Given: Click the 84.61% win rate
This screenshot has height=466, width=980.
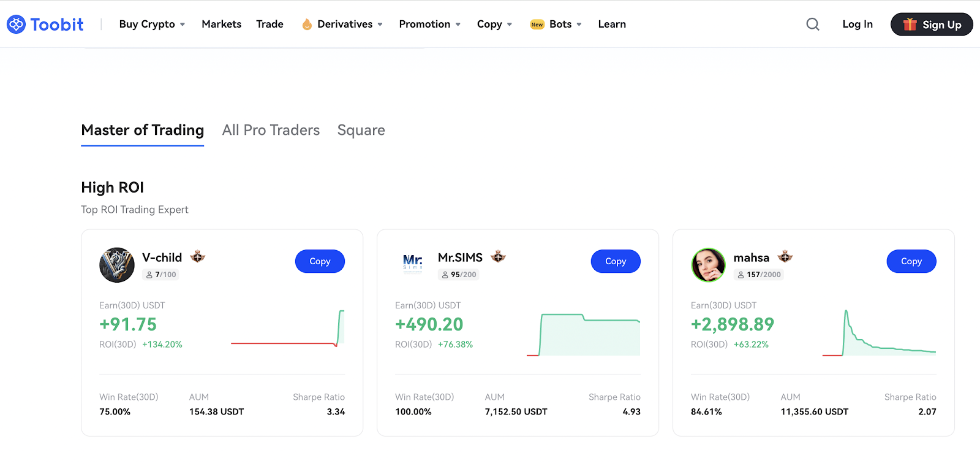Looking at the screenshot, I should [x=706, y=412].
